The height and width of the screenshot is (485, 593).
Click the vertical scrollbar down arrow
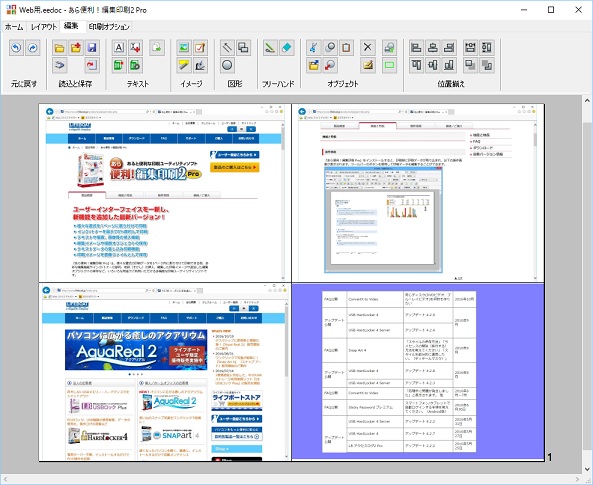587,469
